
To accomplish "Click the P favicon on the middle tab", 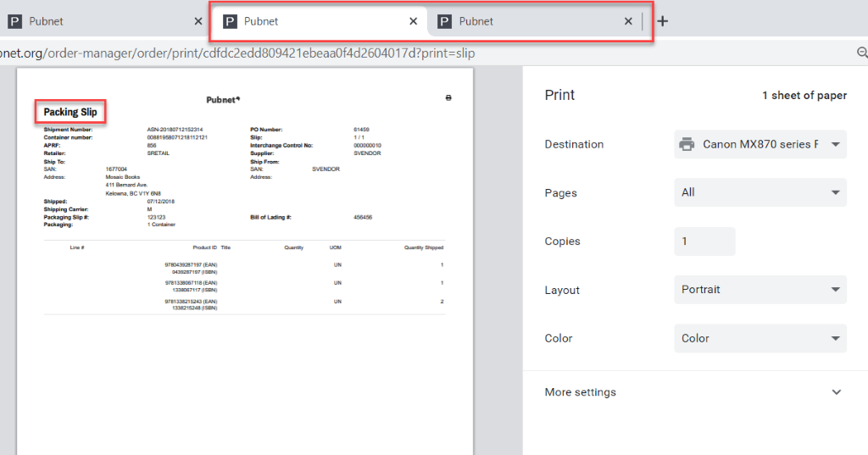I will pyautogui.click(x=230, y=21).
